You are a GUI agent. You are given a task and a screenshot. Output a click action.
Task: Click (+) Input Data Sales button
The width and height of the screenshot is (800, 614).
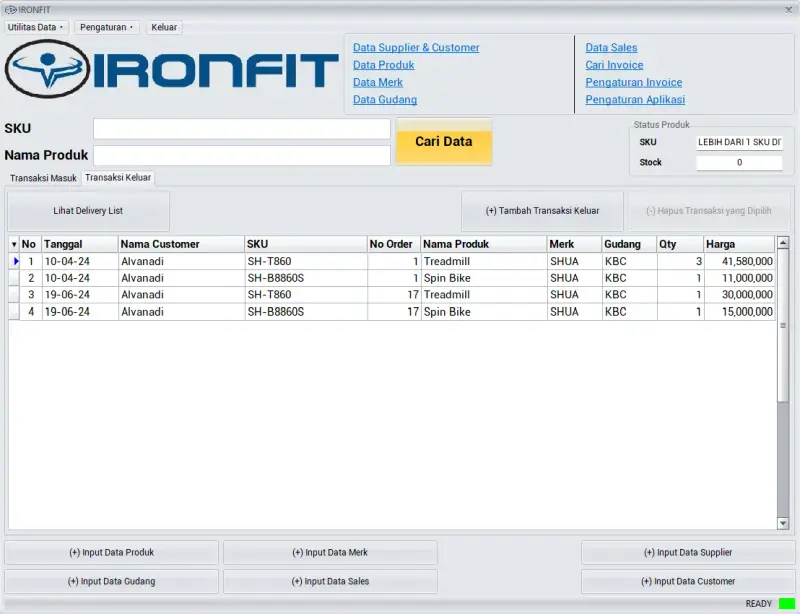(330, 581)
